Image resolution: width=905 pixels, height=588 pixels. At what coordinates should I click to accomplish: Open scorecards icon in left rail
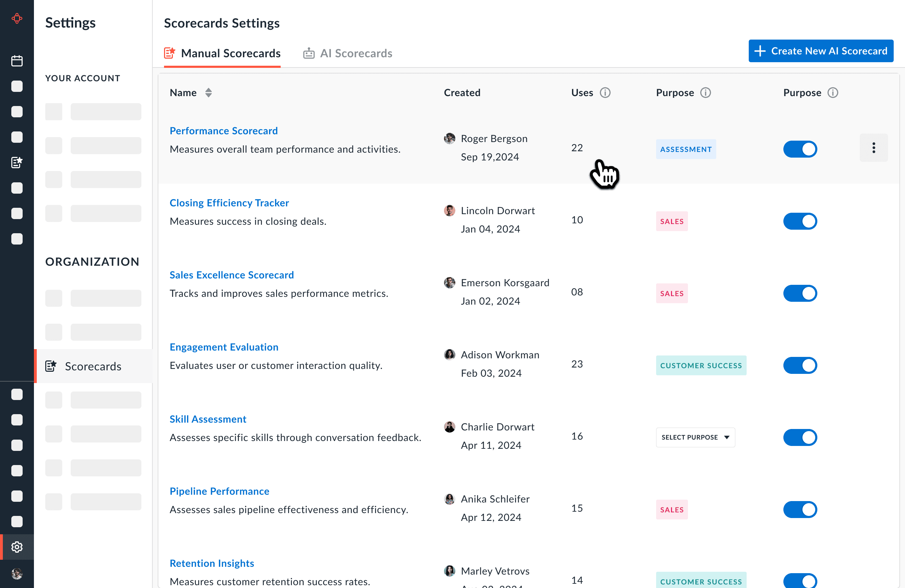[x=17, y=162]
